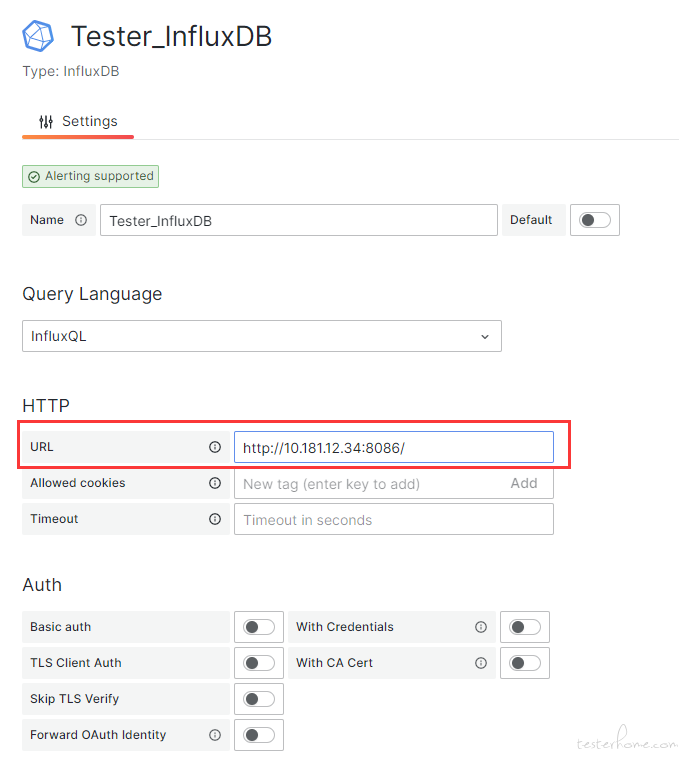Click the Auth section heading
Viewport: 679px width, 760px height.
[42, 585]
